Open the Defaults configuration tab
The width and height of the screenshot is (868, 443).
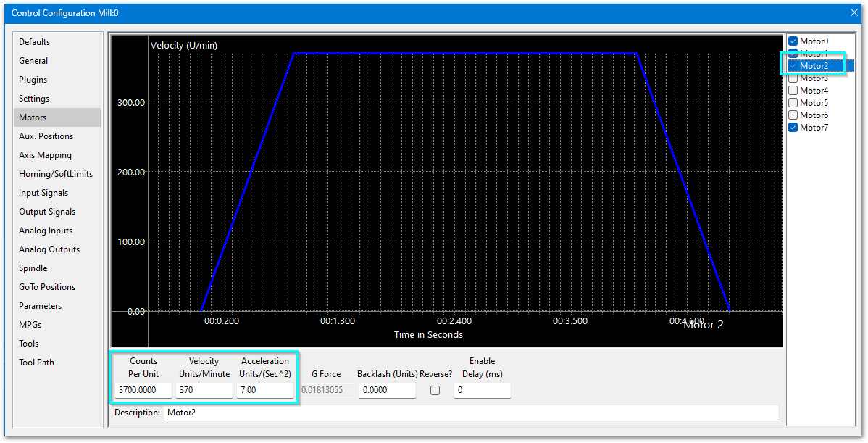tap(35, 42)
